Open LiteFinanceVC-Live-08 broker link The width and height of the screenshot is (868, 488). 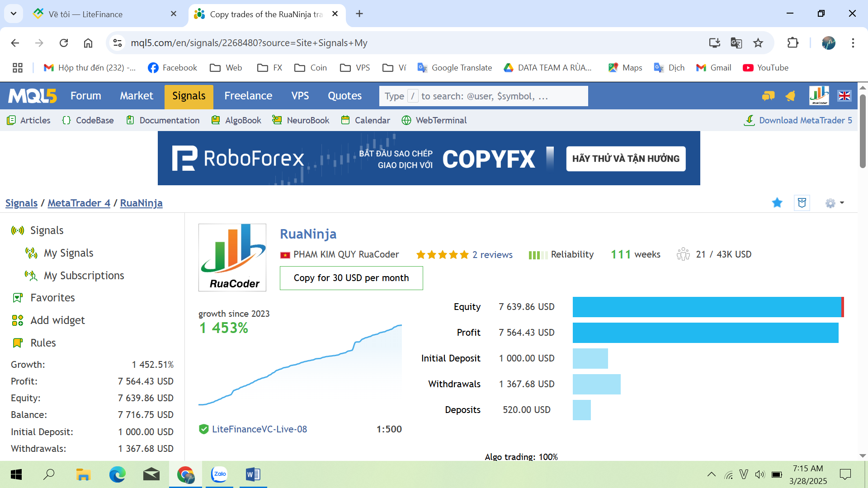click(259, 429)
